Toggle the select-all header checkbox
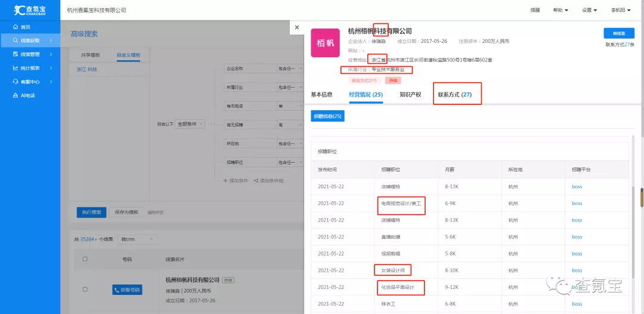The image size is (644, 314). [85, 259]
